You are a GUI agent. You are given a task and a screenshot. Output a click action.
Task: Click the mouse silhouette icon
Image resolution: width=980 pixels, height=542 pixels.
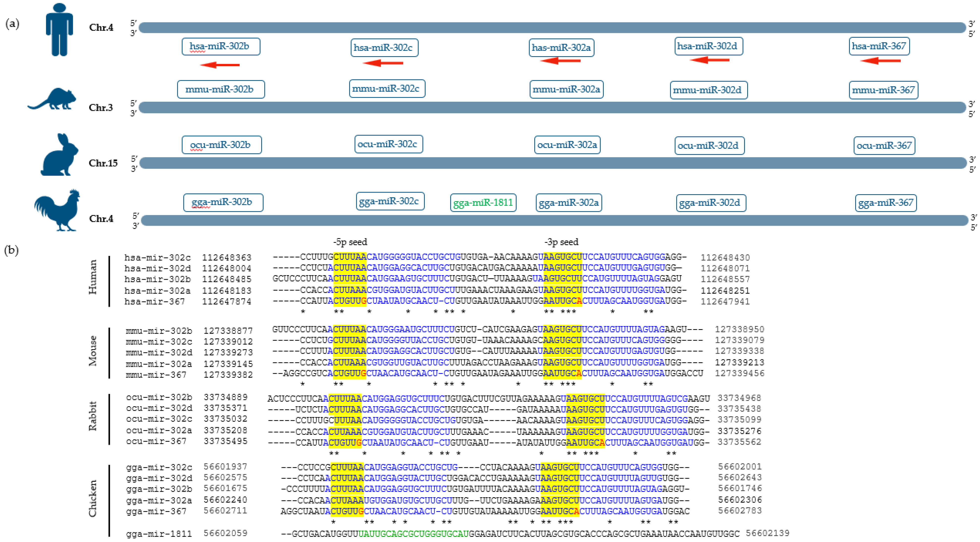[52, 99]
